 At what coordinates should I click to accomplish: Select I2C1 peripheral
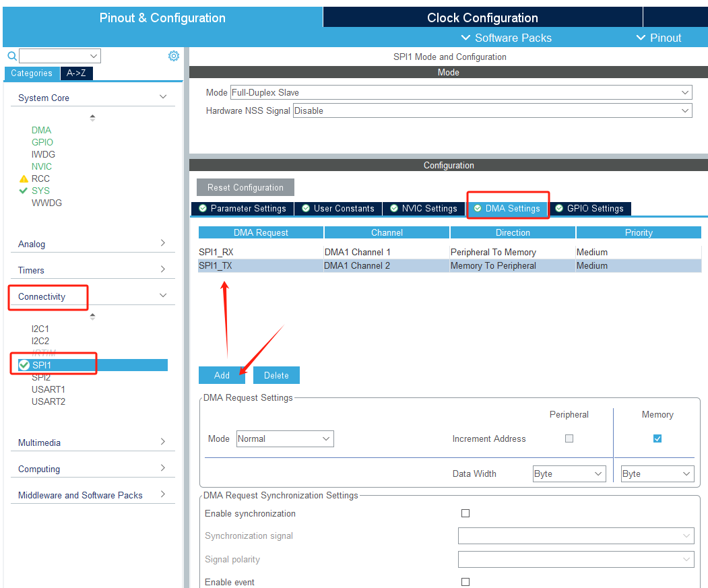pyautogui.click(x=40, y=329)
